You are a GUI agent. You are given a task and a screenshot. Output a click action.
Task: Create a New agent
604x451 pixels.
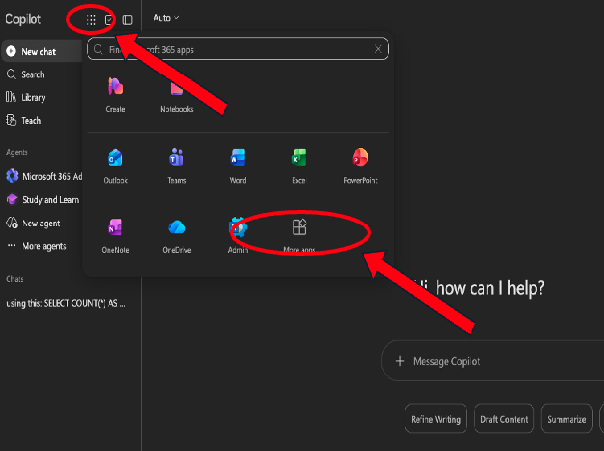[33, 223]
